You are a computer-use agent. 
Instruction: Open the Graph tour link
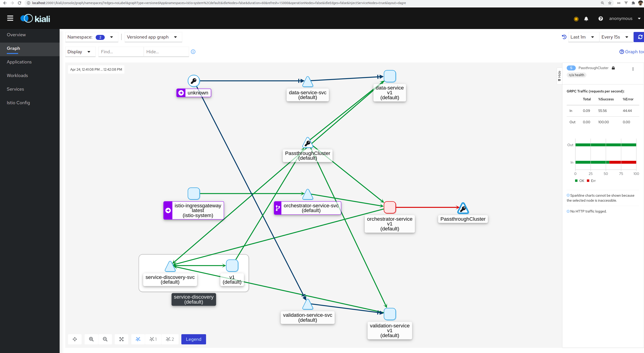pos(632,52)
